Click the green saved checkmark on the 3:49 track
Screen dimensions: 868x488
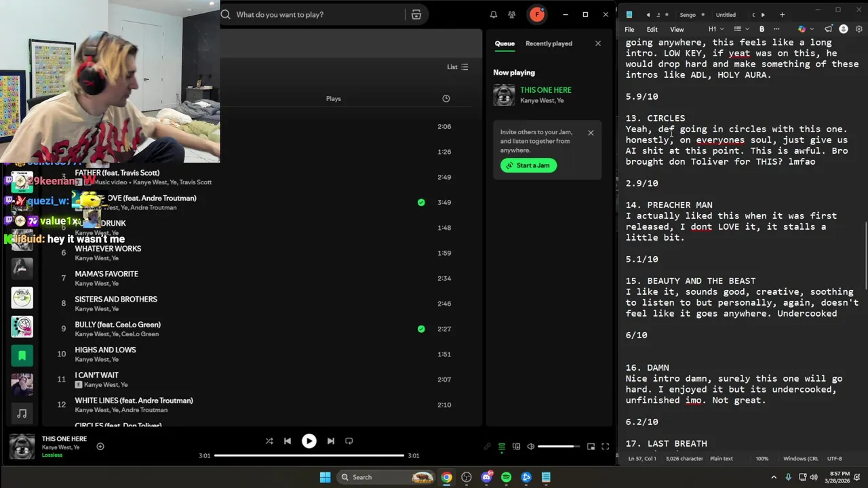pos(421,202)
